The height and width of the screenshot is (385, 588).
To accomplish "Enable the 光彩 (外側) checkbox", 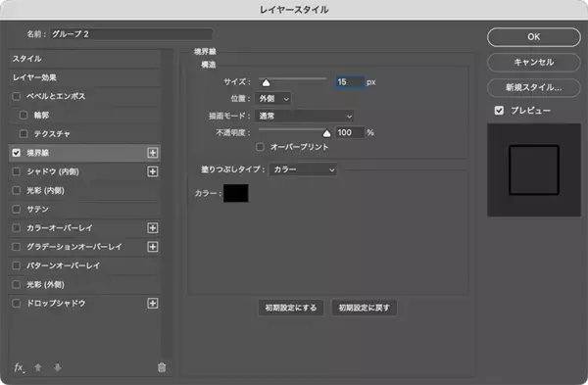I will pos(16,284).
